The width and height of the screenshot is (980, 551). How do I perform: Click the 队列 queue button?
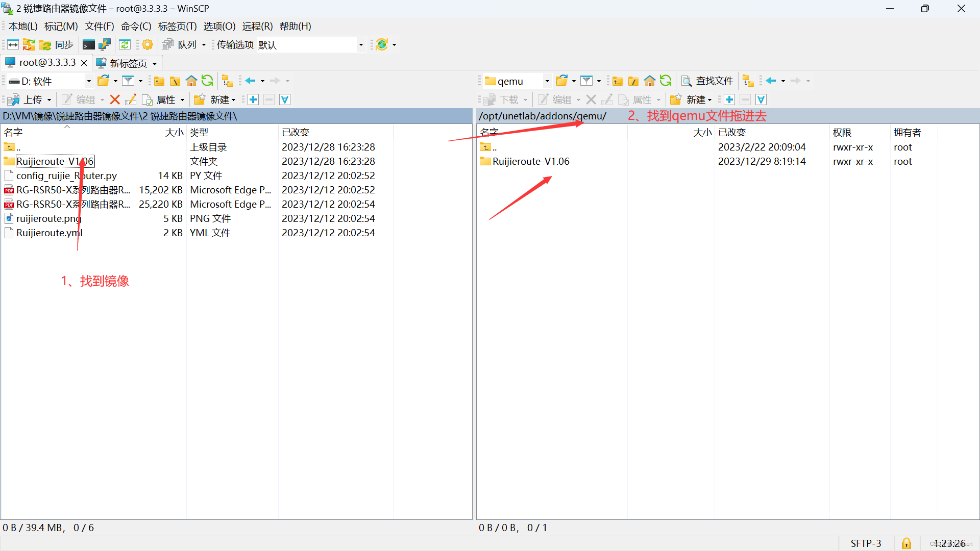(x=180, y=45)
